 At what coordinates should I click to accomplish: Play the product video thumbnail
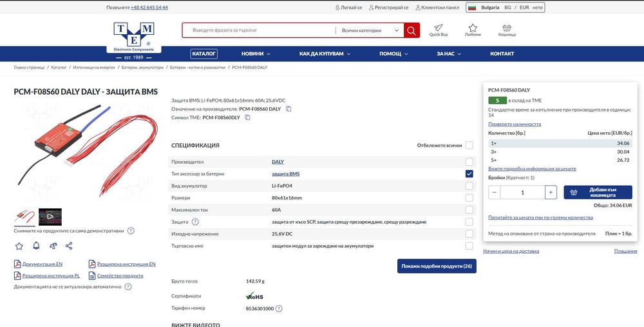coord(50,217)
